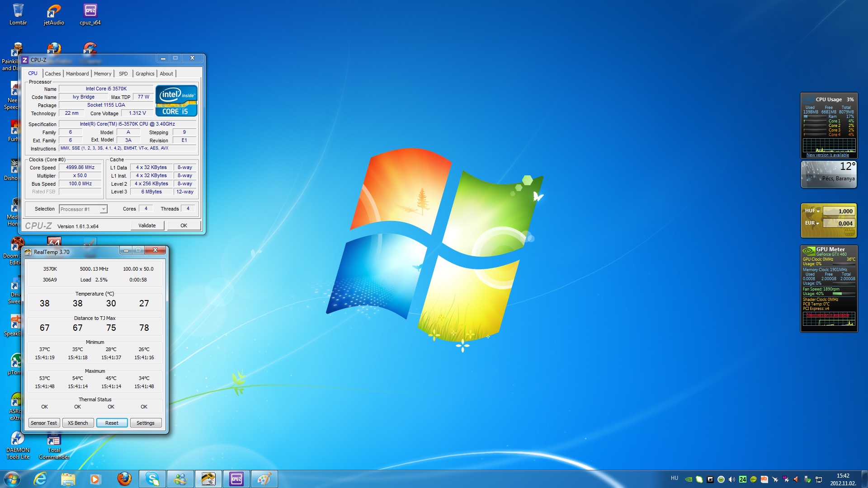Click the NVIDIA logo on the GPU Meter gadget

coord(808,251)
